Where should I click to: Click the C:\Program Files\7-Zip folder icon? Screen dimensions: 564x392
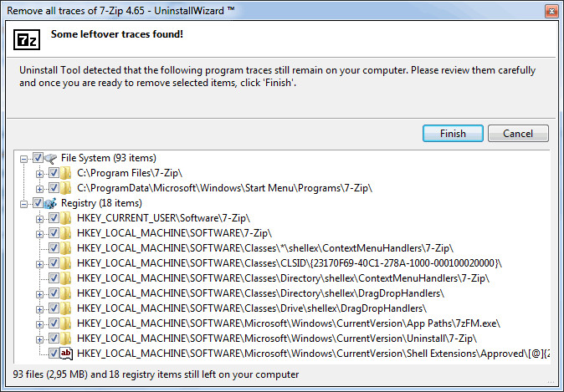(x=66, y=173)
